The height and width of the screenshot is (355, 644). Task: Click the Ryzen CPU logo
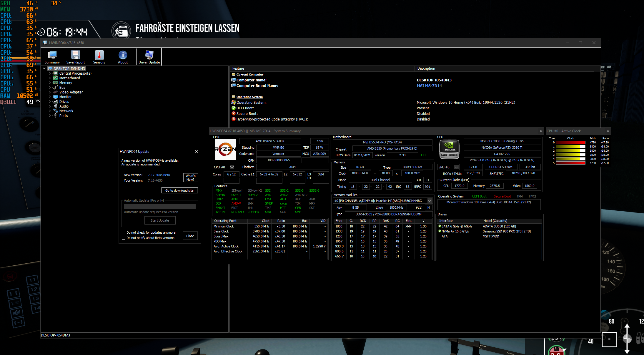(225, 149)
